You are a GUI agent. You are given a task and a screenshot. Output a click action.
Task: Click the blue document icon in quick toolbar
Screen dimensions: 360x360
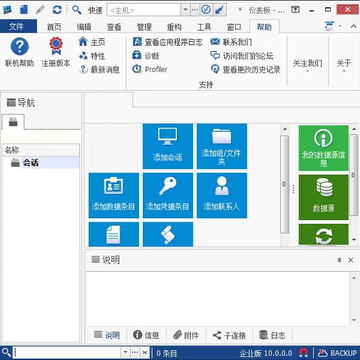(24, 10)
